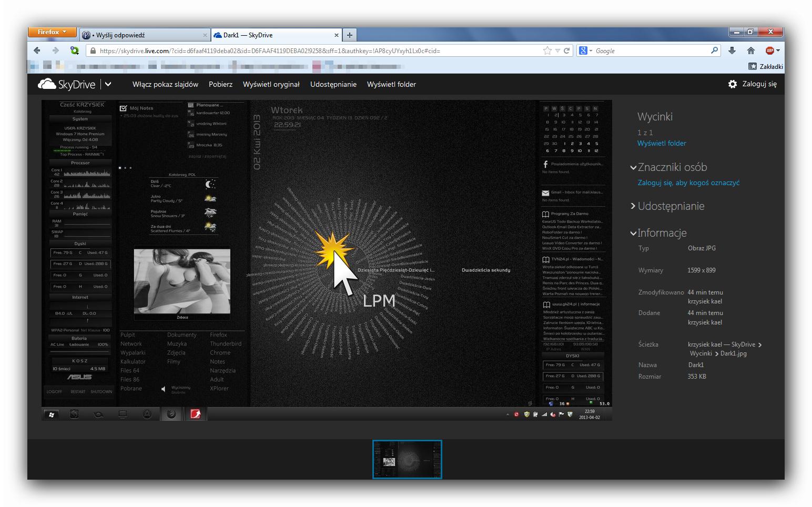Click the Zaloguj się, aby kogoś oznaczyć link
This screenshot has width=812, height=507.
(688, 182)
